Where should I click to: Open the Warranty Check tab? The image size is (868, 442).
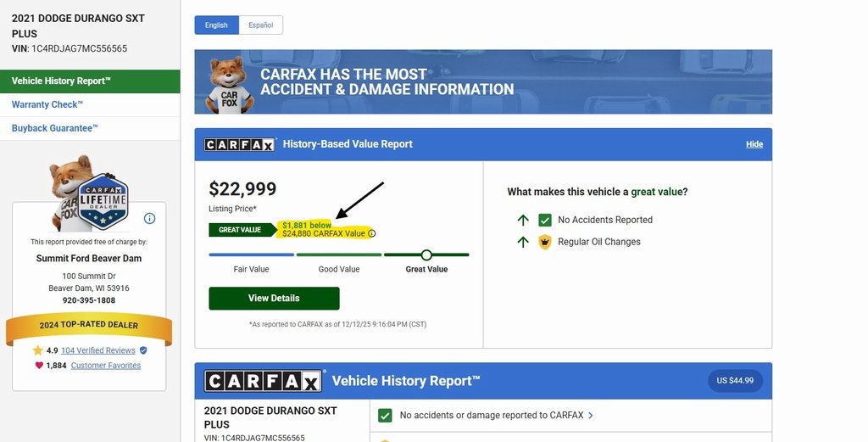pos(47,104)
